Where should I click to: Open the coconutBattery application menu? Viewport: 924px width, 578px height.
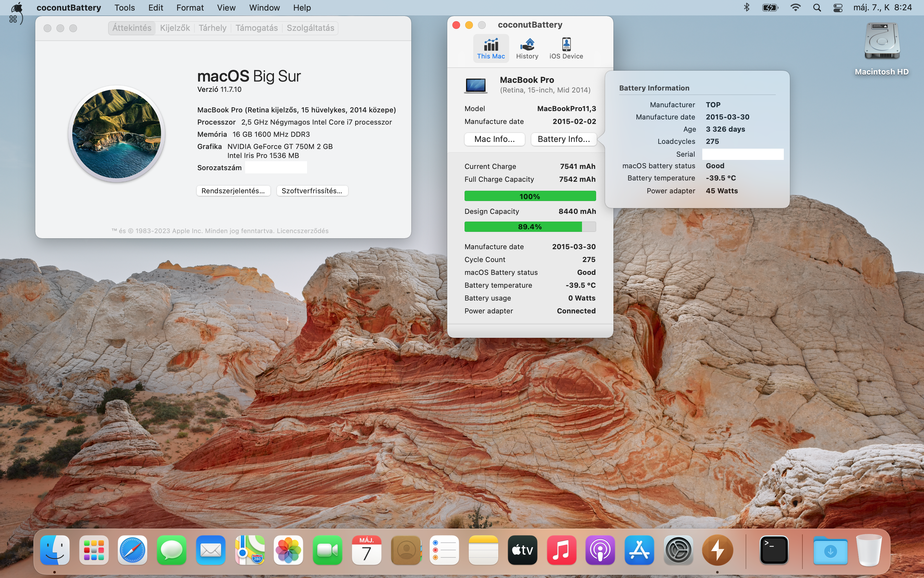pyautogui.click(x=69, y=8)
